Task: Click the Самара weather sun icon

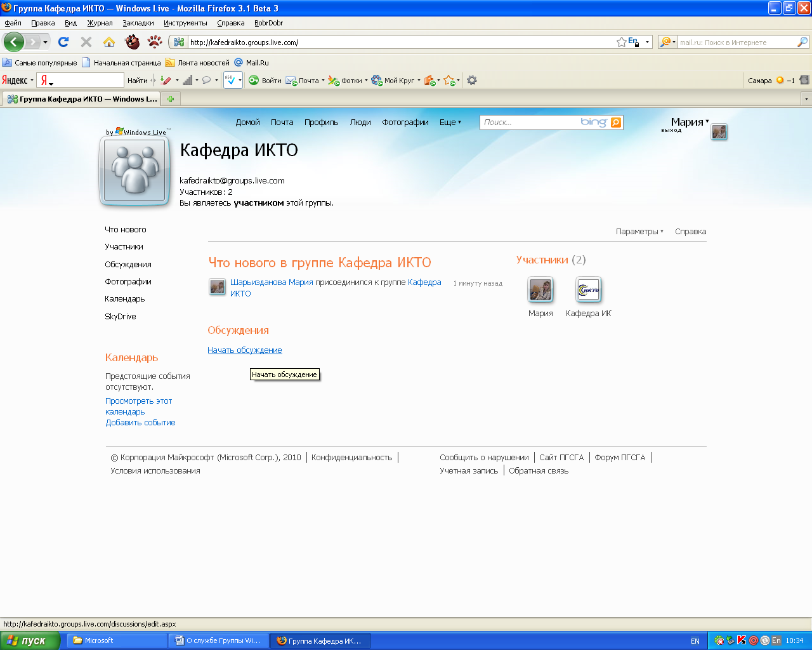Action: tap(780, 80)
